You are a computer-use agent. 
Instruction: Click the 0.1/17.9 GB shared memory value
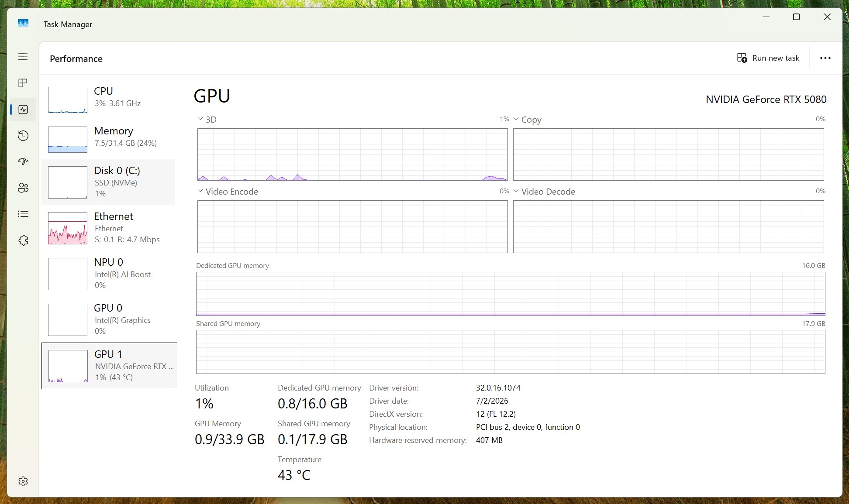coord(313,439)
